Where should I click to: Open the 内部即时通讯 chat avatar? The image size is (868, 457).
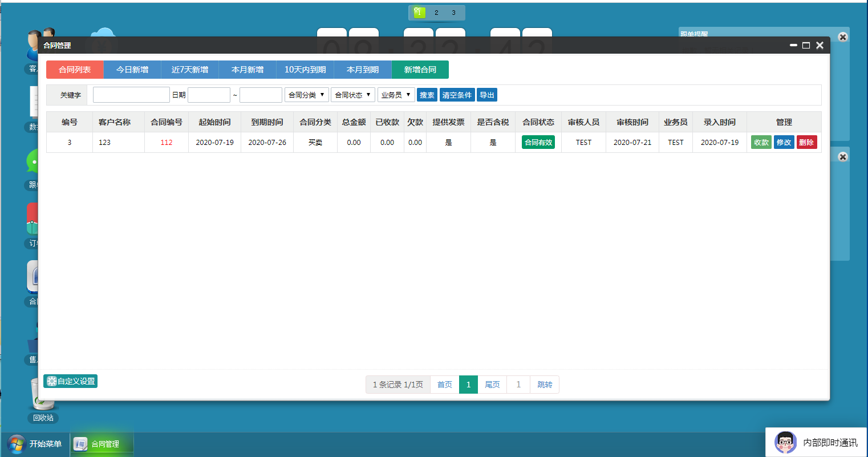coord(785,442)
